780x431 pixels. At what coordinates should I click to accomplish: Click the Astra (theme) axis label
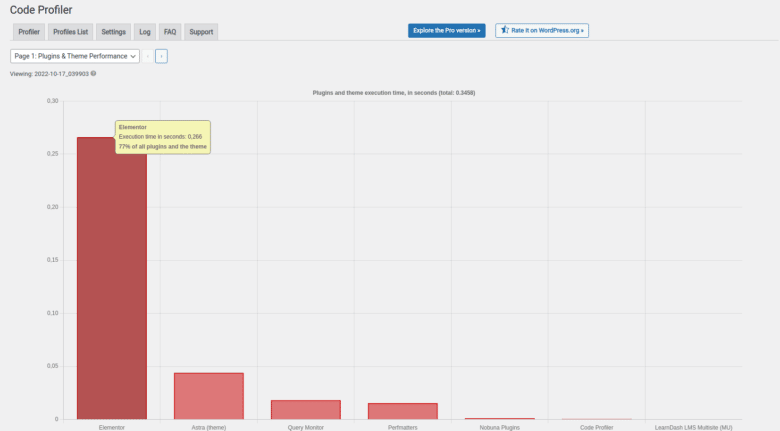click(209, 428)
